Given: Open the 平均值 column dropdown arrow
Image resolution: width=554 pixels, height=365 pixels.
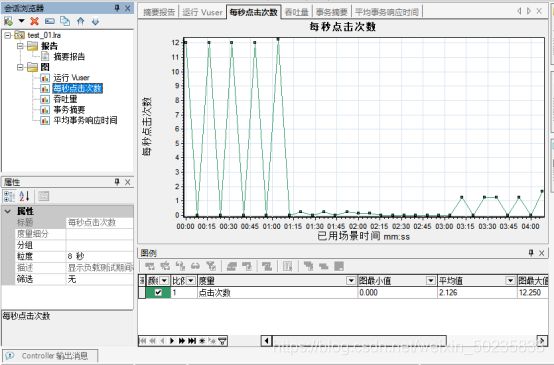Looking at the screenshot, I should 510,281.
